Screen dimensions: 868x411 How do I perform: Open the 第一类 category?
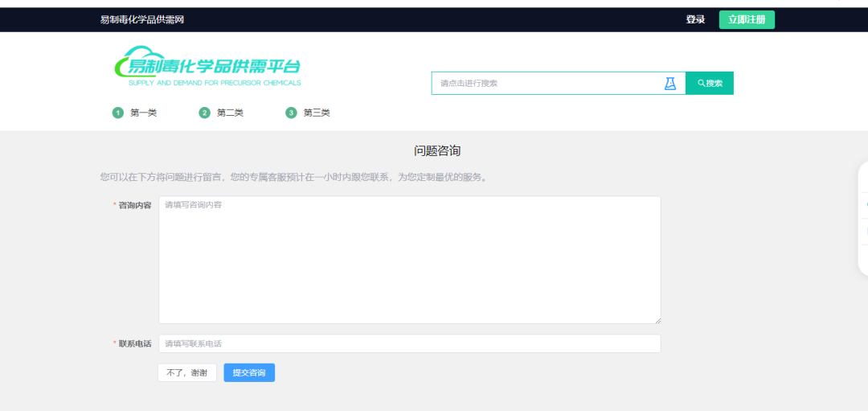pos(143,113)
